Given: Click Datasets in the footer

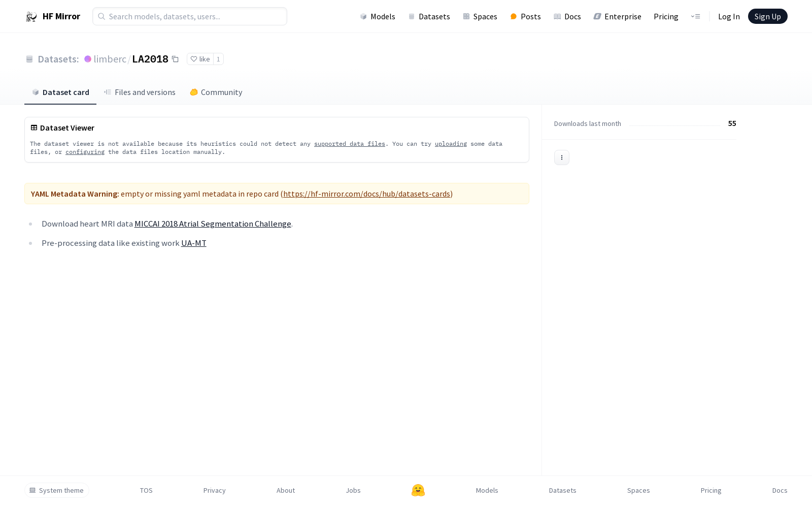Looking at the screenshot, I should click(x=563, y=490).
